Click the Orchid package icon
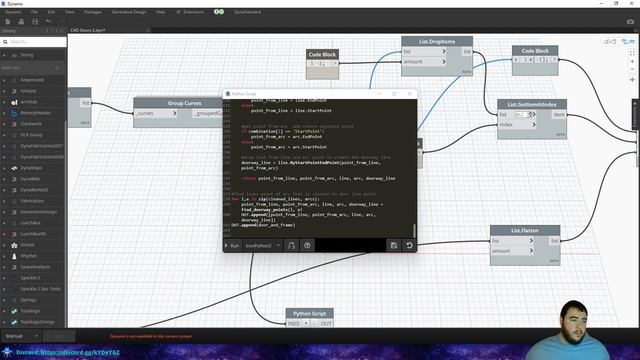640x360 pixels. tap(14, 245)
